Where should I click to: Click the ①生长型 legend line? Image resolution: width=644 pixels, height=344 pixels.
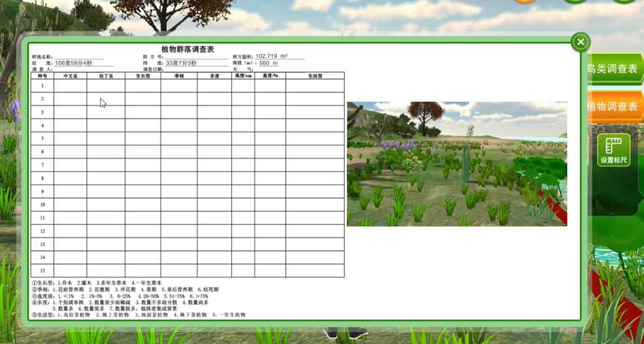(97, 283)
